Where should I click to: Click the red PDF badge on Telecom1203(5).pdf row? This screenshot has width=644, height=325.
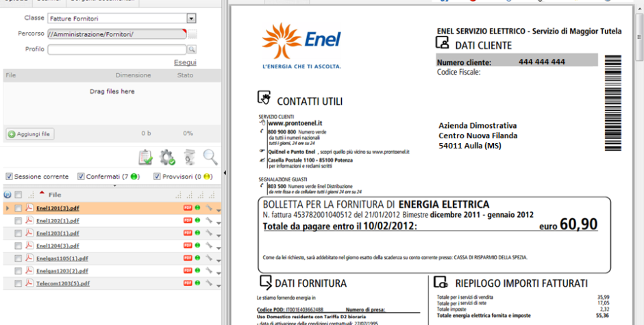(188, 283)
